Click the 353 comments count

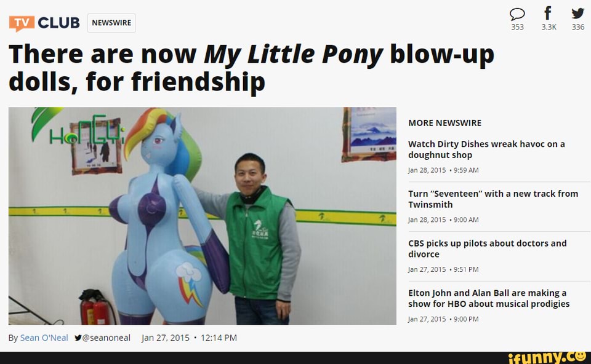coord(517,27)
